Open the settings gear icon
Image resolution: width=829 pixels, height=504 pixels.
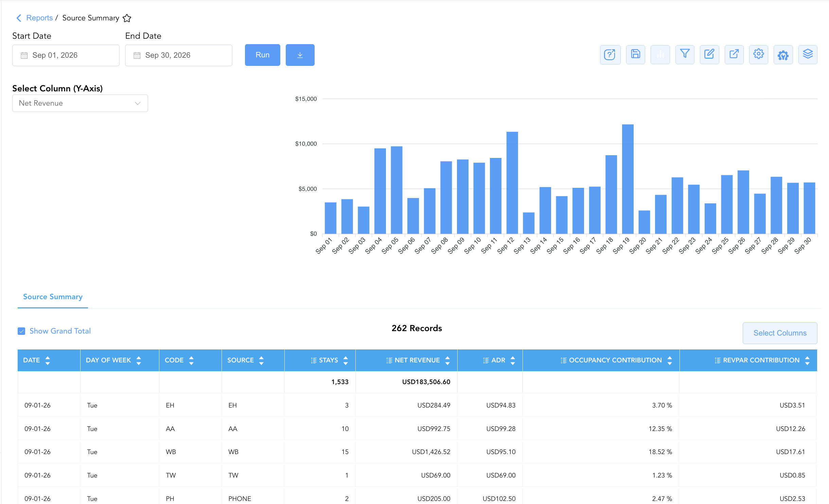point(758,55)
